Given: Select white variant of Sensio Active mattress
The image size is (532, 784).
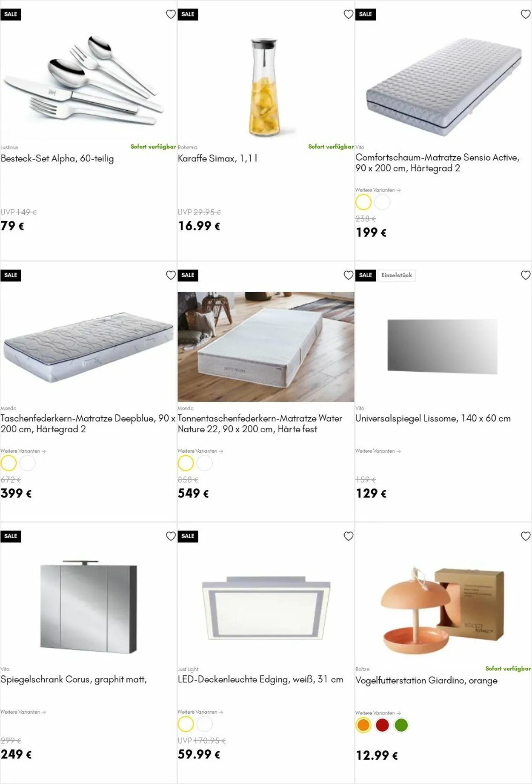Looking at the screenshot, I should (x=382, y=202).
